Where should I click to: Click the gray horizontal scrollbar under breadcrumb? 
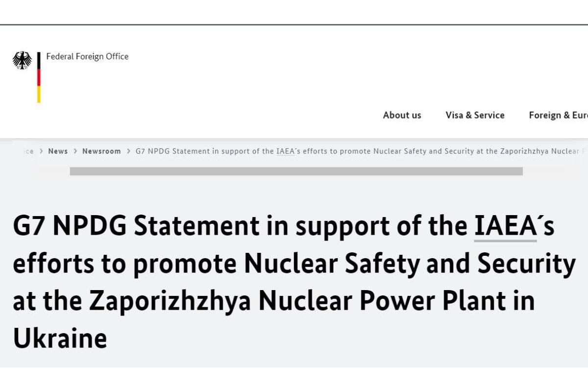(296, 171)
